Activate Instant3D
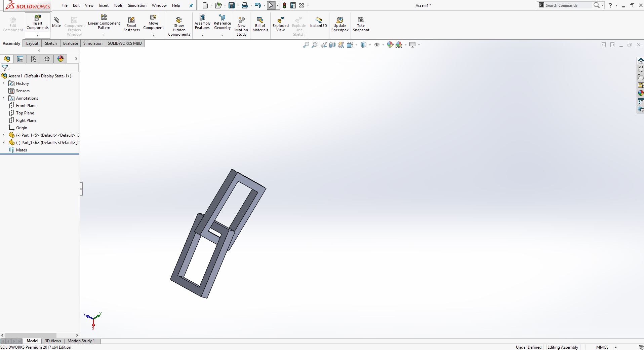The image size is (644, 350). point(318,22)
